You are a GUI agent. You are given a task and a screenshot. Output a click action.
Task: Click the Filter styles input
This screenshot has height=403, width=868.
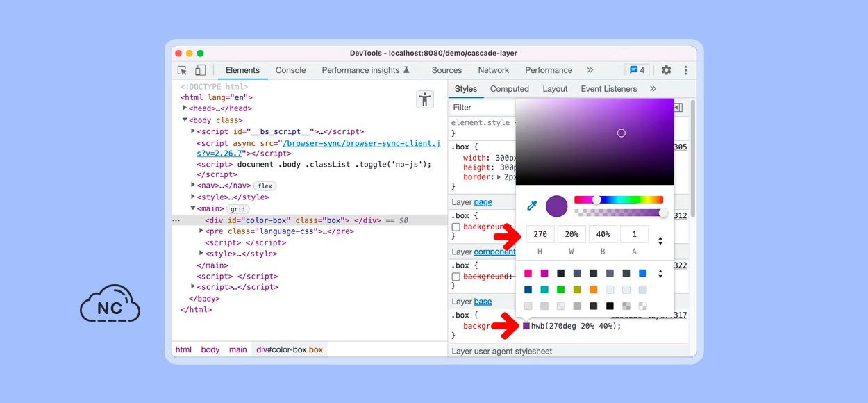point(483,108)
